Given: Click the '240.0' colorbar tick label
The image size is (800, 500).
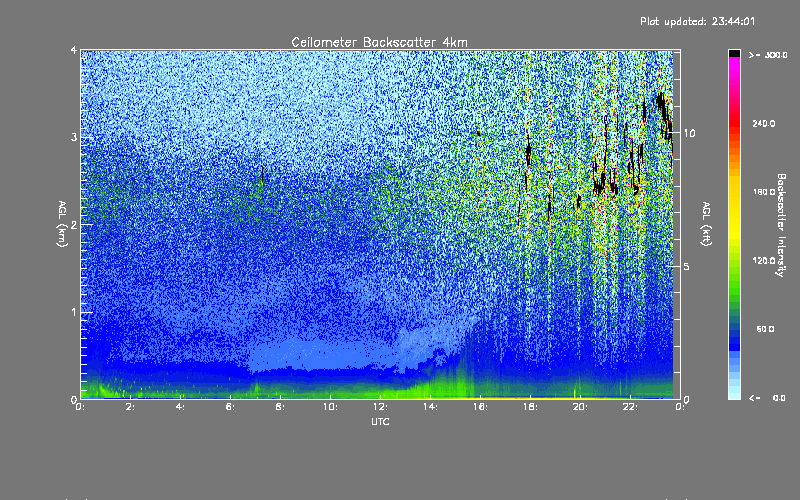Looking at the screenshot, I should point(764,123).
